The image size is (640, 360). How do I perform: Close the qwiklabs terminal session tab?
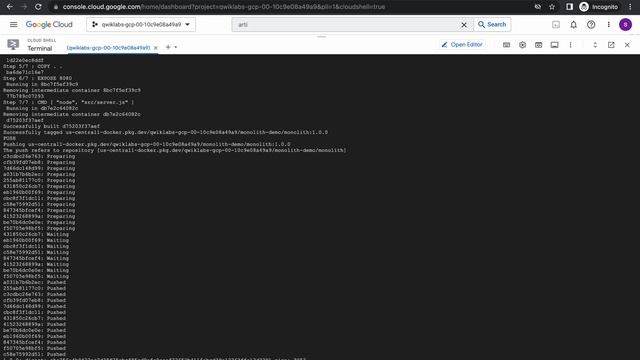click(156, 48)
